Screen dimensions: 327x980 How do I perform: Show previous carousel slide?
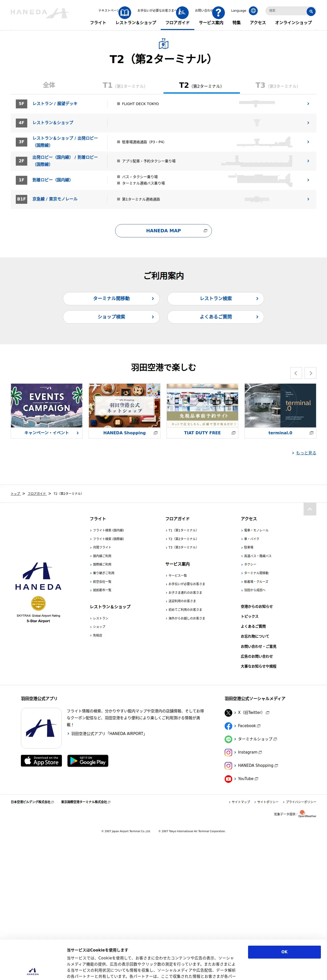296,373
